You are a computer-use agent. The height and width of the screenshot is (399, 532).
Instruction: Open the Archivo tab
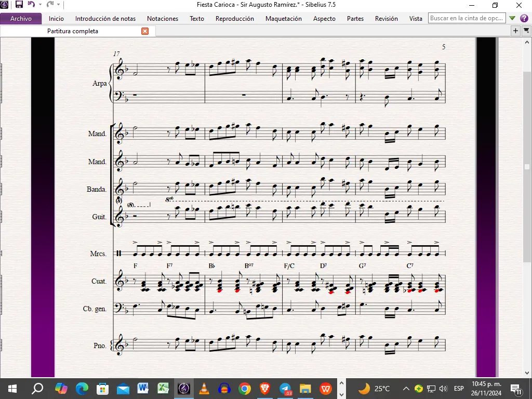pos(21,19)
